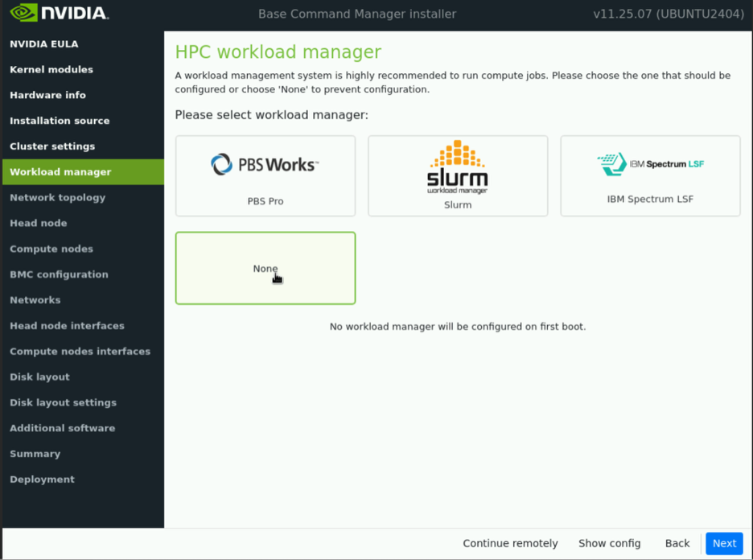This screenshot has height=560, width=753.
Task: Select Workload manager sidebar item
Action: (x=60, y=171)
